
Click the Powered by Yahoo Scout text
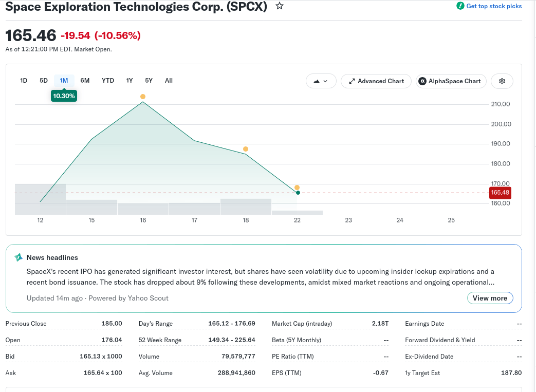128,298
